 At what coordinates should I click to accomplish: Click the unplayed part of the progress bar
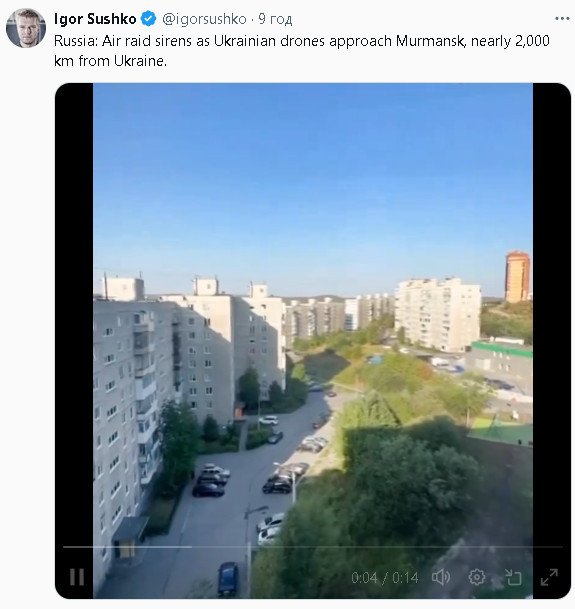377,547
